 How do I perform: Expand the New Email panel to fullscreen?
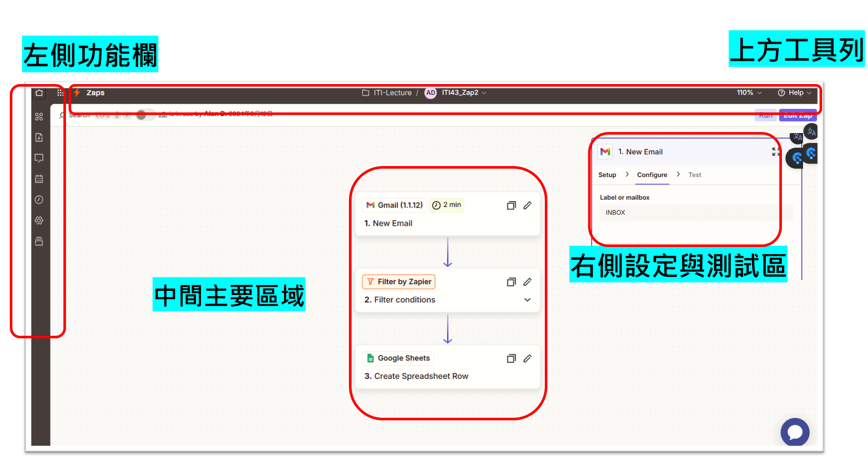pos(775,152)
